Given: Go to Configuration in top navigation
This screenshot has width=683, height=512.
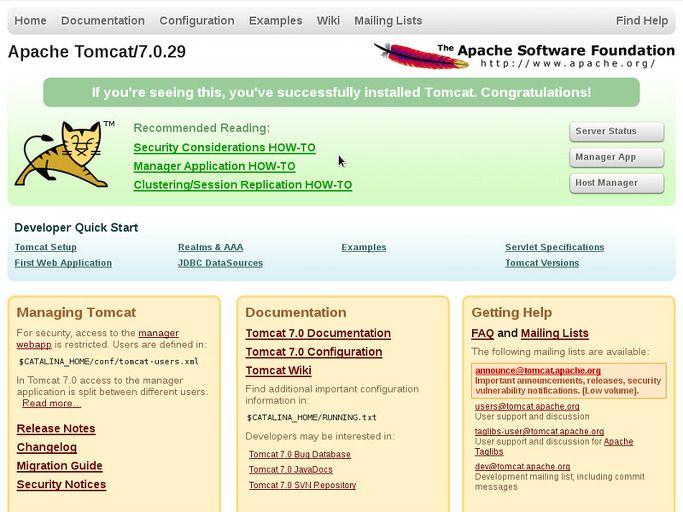Looking at the screenshot, I should pos(197,20).
